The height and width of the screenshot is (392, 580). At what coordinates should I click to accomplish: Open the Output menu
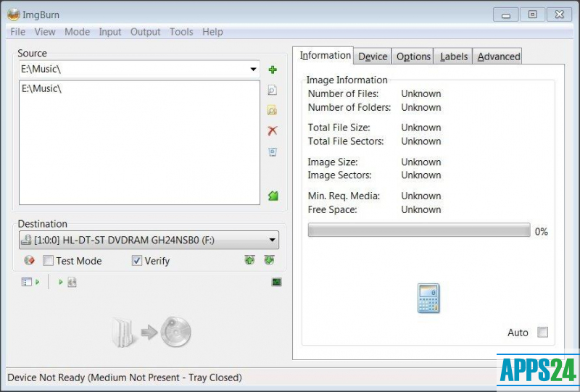[146, 32]
